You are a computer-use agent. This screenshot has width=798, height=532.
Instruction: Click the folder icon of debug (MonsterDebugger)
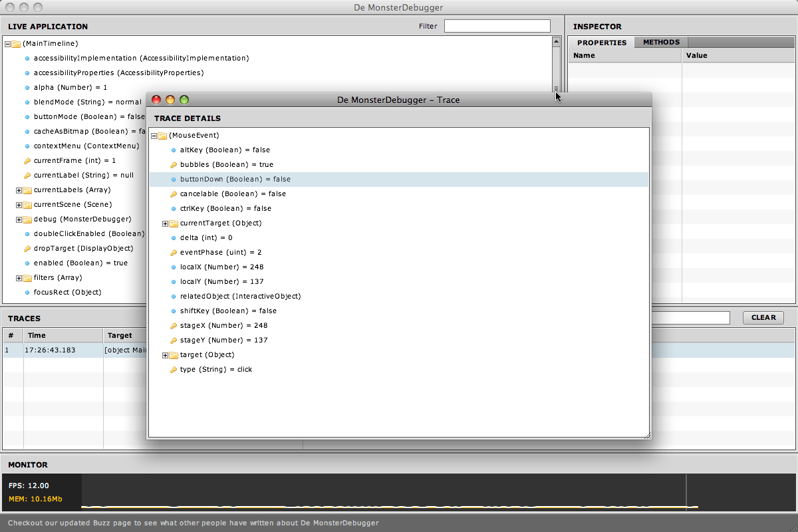[27, 219]
